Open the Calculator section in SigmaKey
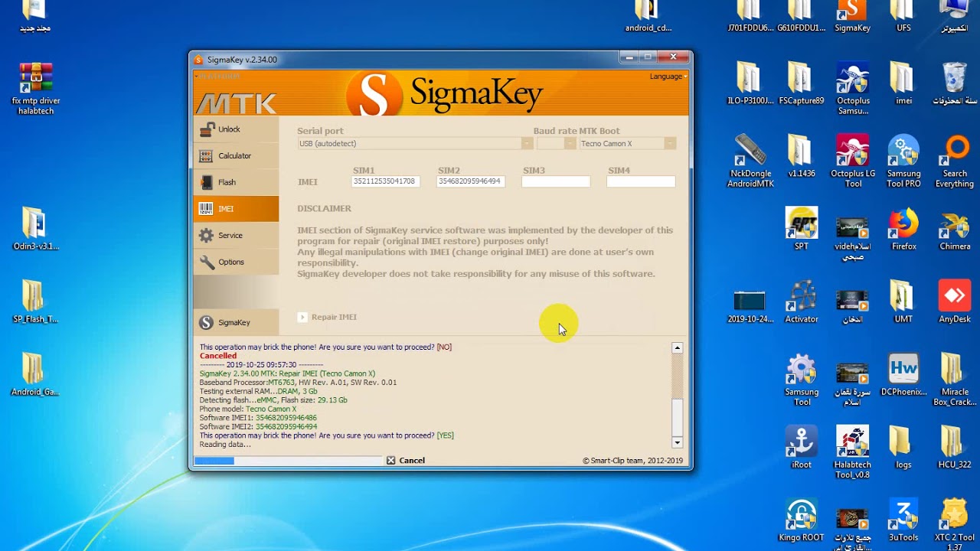Screen dimensions: 980x551 pyautogui.click(x=236, y=156)
